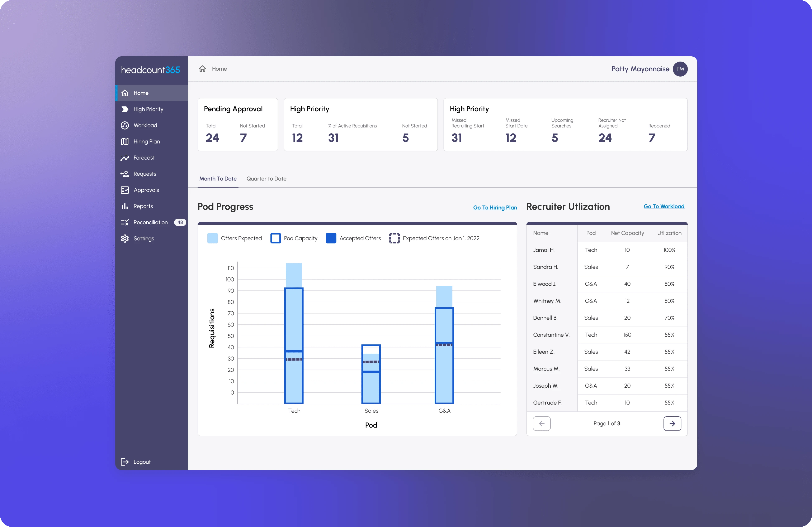812x527 pixels.
Task: Follow the Go To Hiring Plan link
Action: 495,208
